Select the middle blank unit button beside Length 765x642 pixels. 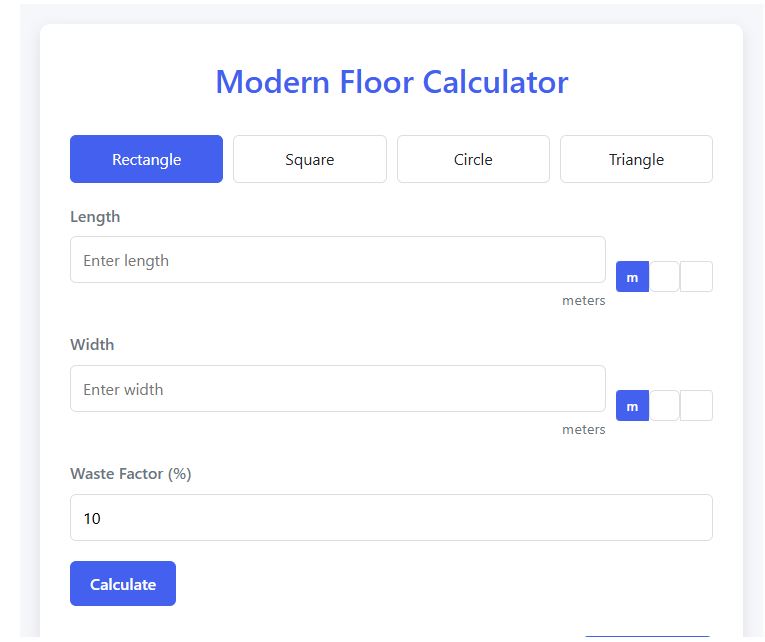pos(664,277)
